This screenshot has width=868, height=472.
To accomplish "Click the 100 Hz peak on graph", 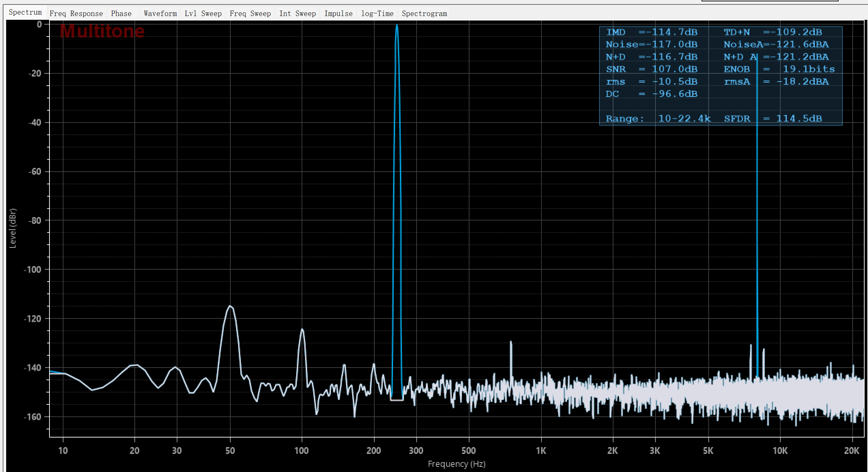I will pyautogui.click(x=302, y=330).
